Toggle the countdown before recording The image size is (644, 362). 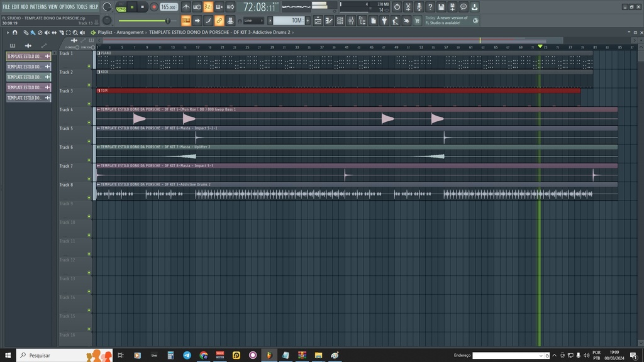coord(208,7)
